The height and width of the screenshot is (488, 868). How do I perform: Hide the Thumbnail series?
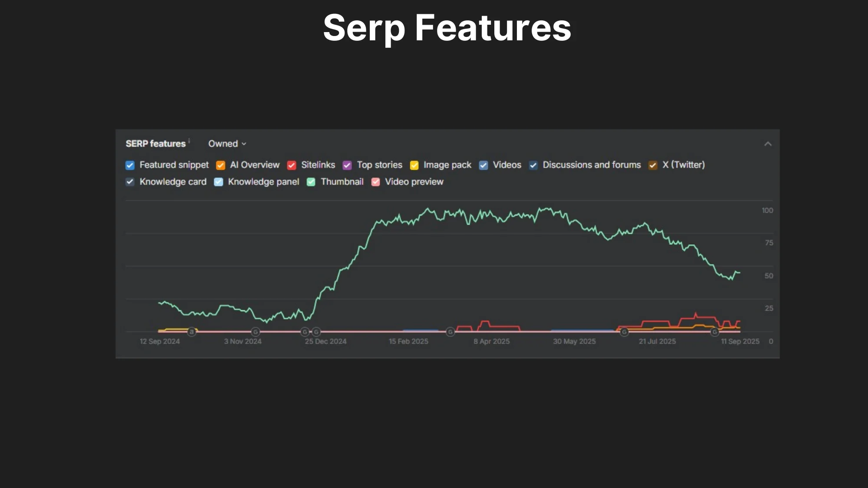(311, 182)
